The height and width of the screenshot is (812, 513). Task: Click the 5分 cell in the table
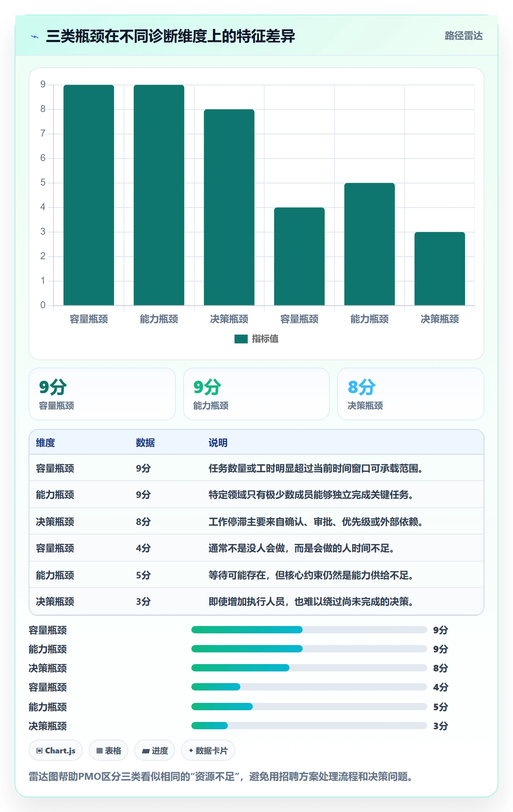point(143,575)
